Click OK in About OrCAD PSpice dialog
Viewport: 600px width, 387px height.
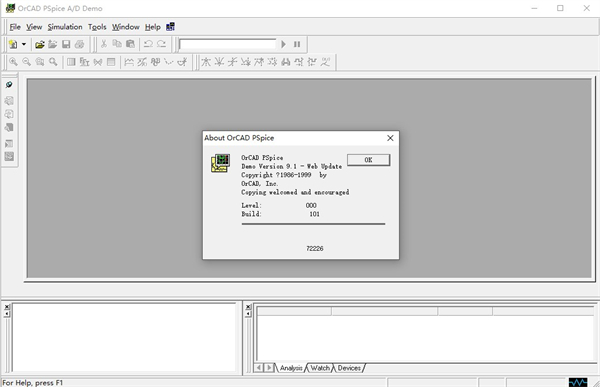point(368,160)
